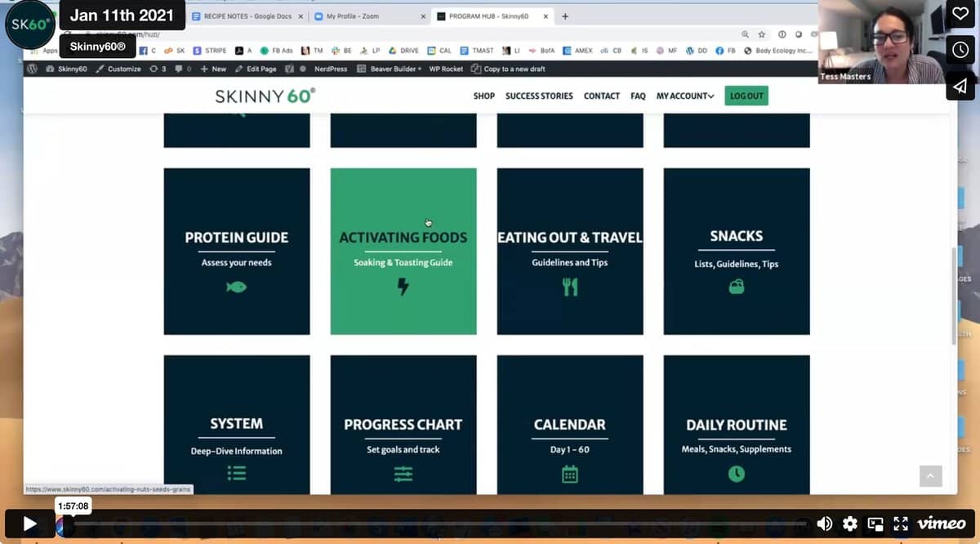The image size is (980, 544).
Task: Click the lightning bolt icon in Activating Foods
Action: point(403,287)
